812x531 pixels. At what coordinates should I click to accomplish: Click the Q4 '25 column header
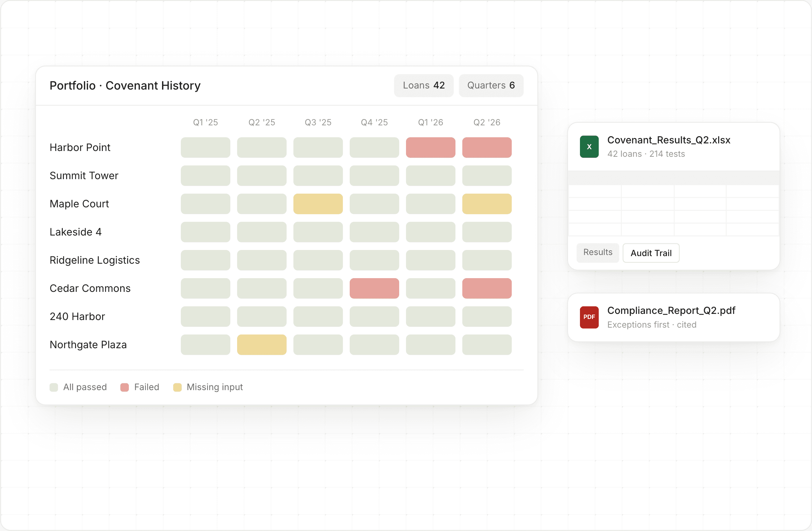click(x=374, y=122)
